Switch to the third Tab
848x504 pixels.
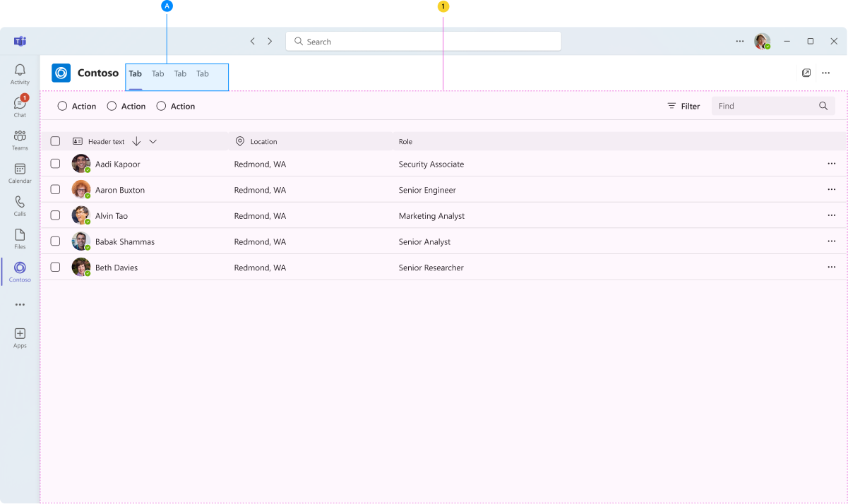point(180,74)
